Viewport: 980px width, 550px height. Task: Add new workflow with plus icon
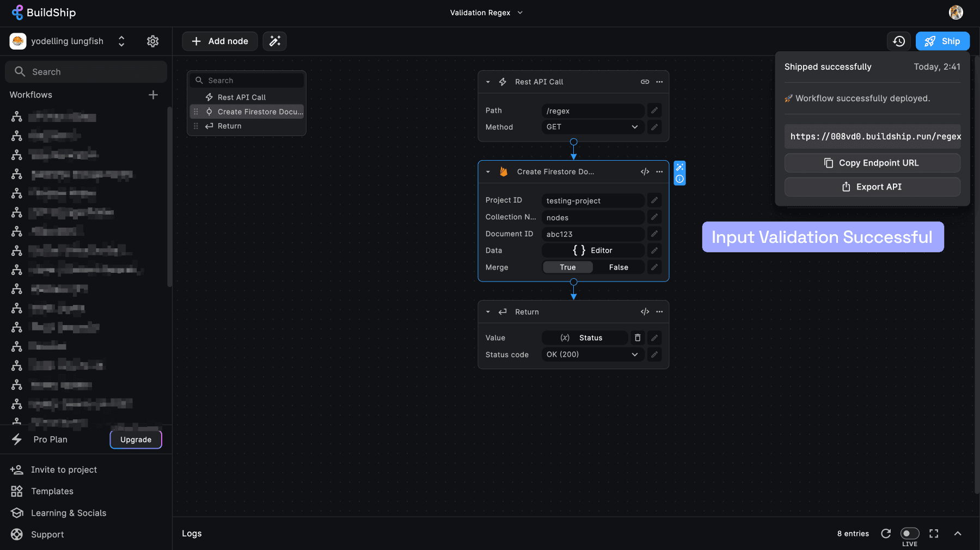tap(153, 95)
